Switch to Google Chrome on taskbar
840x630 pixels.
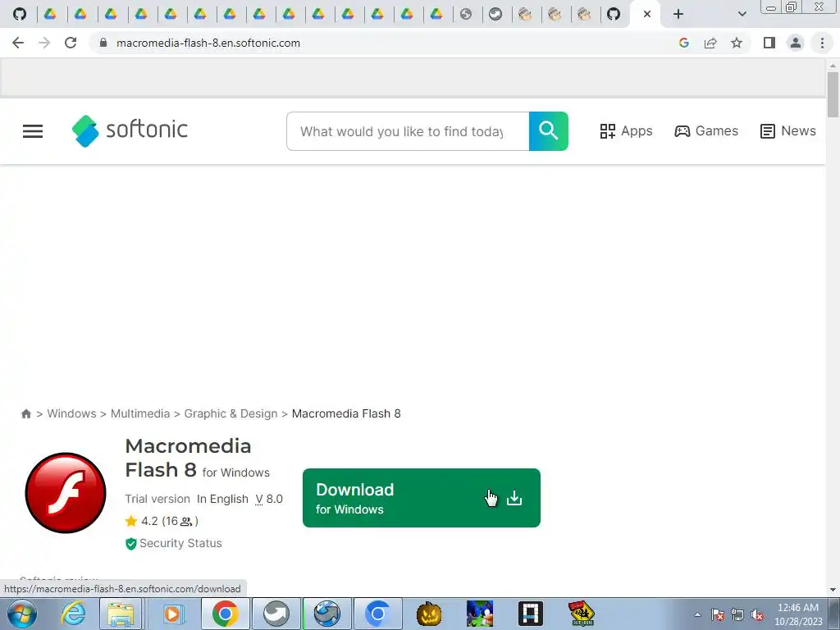click(x=225, y=614)
